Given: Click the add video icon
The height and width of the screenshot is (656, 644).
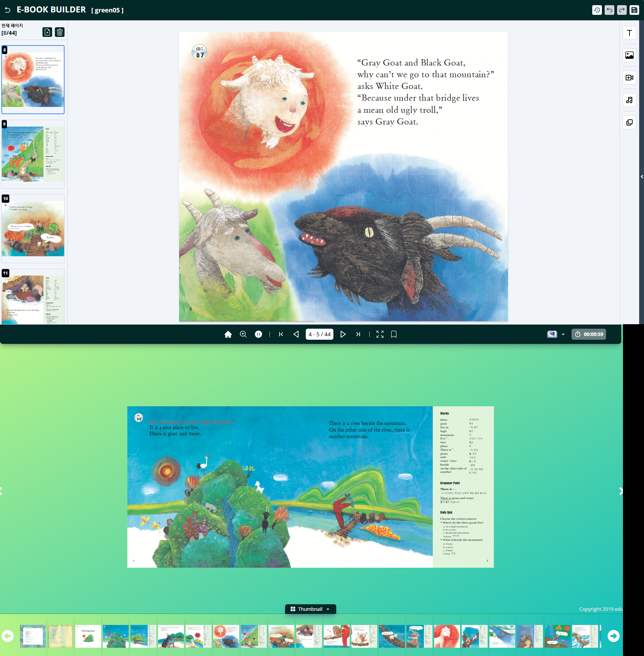Looking at the screenshot, I should (x=629, y=78).
